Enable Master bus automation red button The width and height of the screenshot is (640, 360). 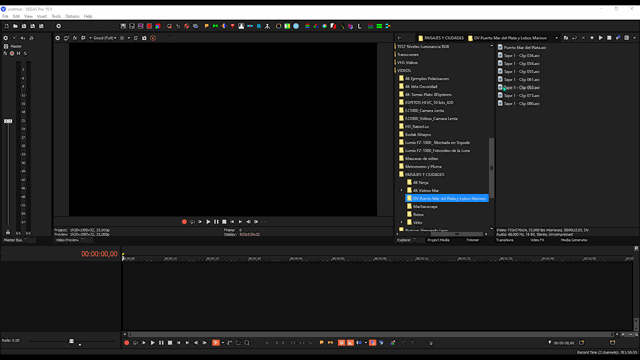pos(12,53)
